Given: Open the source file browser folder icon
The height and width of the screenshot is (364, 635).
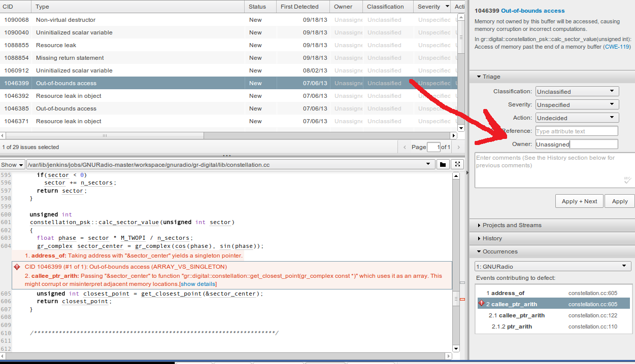Looking at the screenshot, I should pos(443,164).
